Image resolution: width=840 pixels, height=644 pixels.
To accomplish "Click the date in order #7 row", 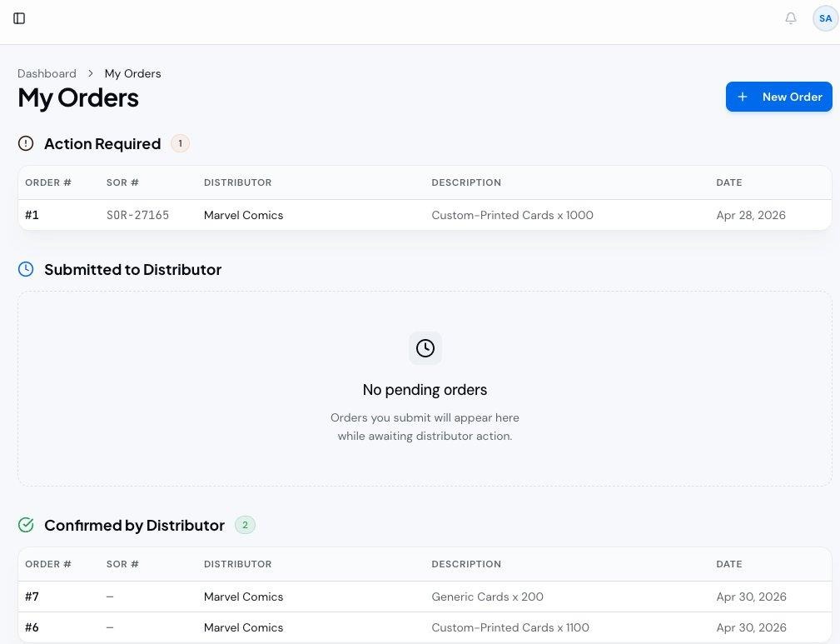I will point(751,597).
